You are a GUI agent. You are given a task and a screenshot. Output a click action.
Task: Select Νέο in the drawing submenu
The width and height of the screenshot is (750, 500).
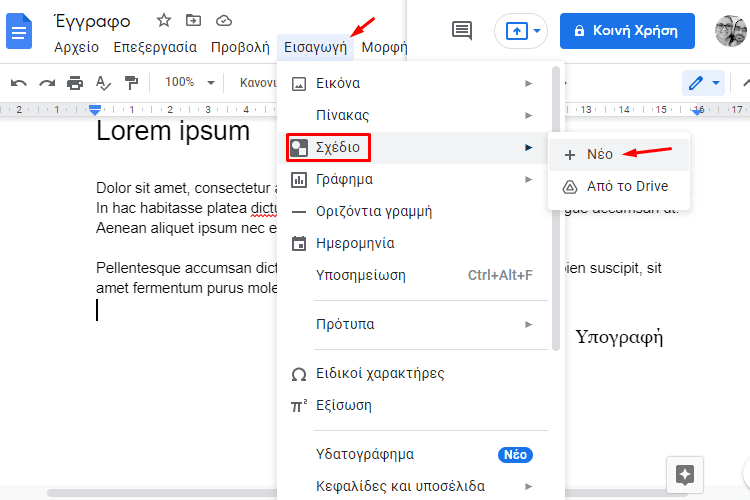(x=619, y=155)
